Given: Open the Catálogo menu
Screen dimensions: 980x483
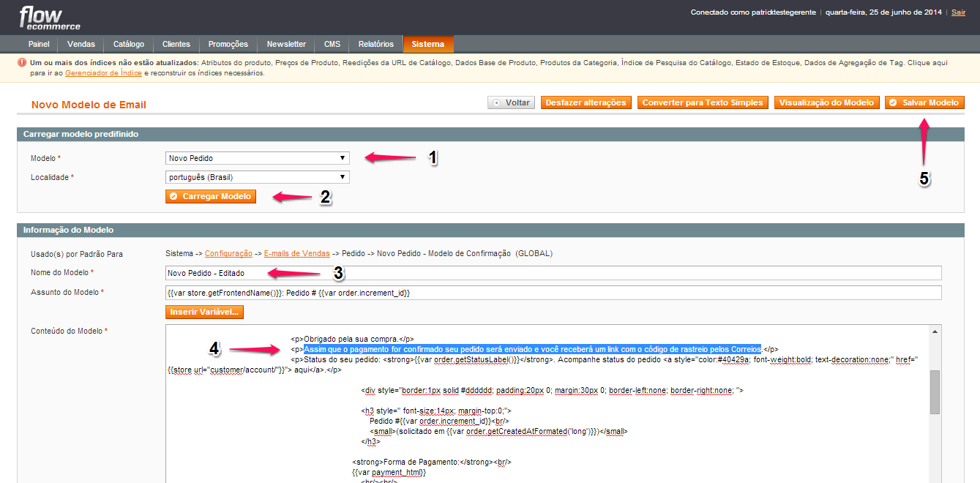Looking at the screenshot, I should click(129, 44).
